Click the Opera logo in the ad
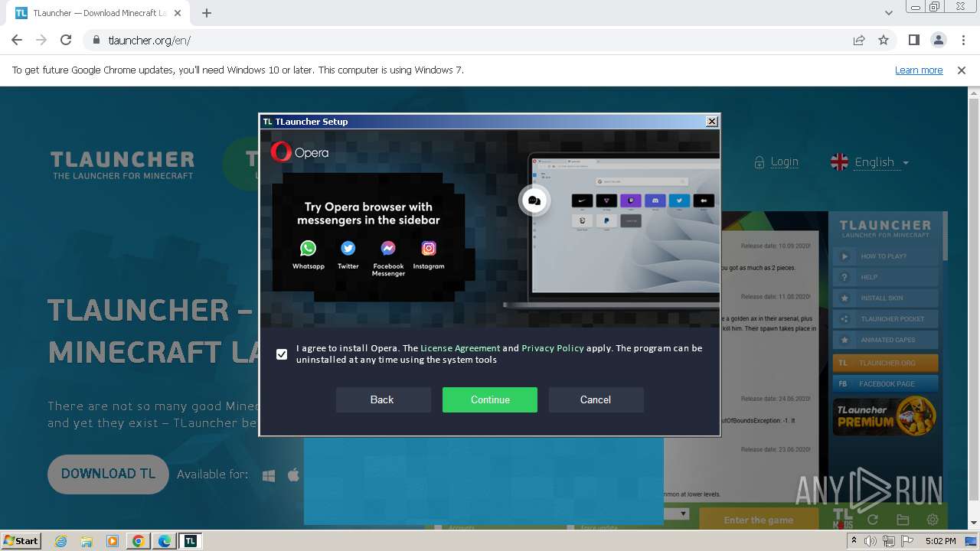 pos(299,152)
